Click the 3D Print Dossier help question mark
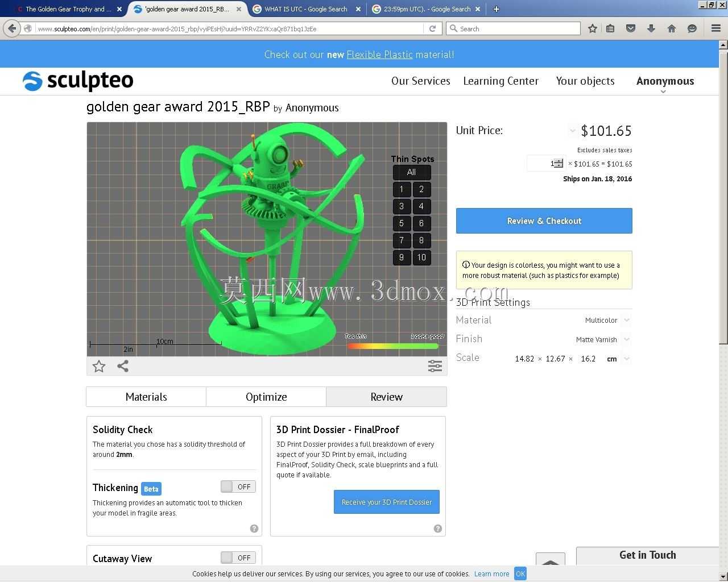The height and width of the screenshot is (582, 728). (437, 529)
